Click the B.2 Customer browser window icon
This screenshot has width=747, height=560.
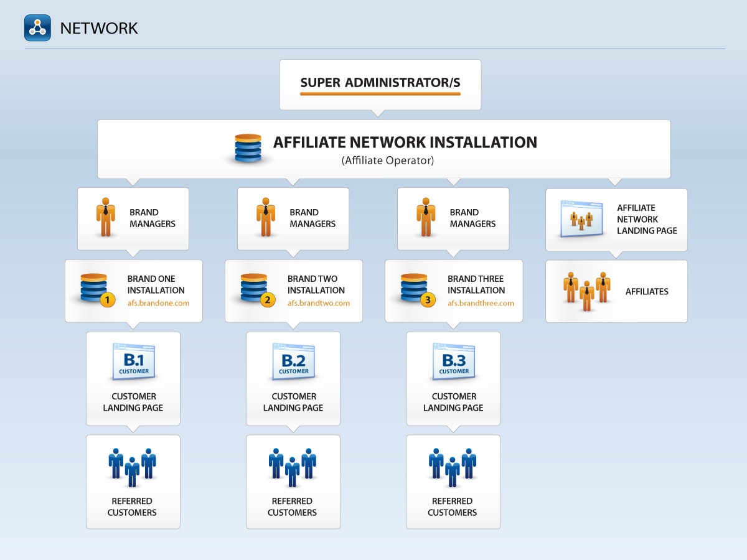tap(293, 361)
